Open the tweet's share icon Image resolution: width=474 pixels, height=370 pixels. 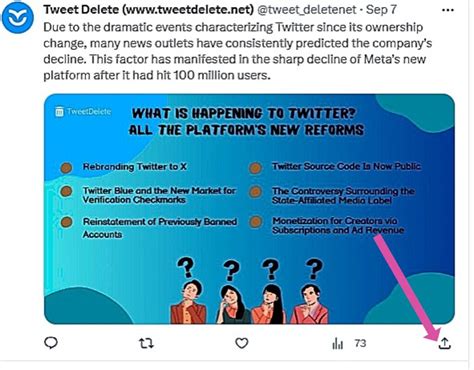point(445,343)
